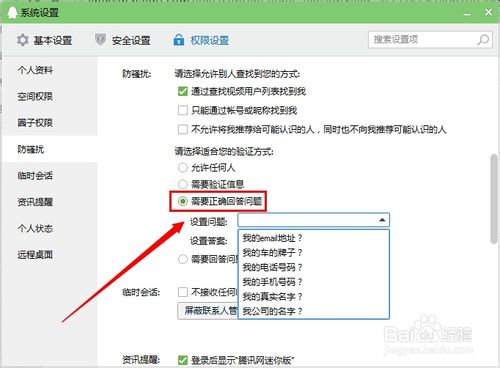This screenshot has height=368, width=500.
Task: Enable 只能通过帐号或昵称找到我 checkbox
Action: tap(183, 110)
